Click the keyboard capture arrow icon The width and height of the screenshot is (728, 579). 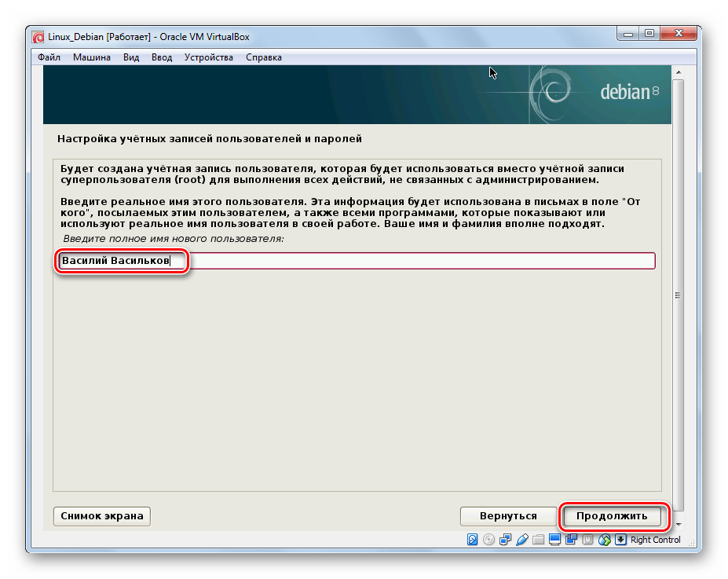tap(620, 540)
